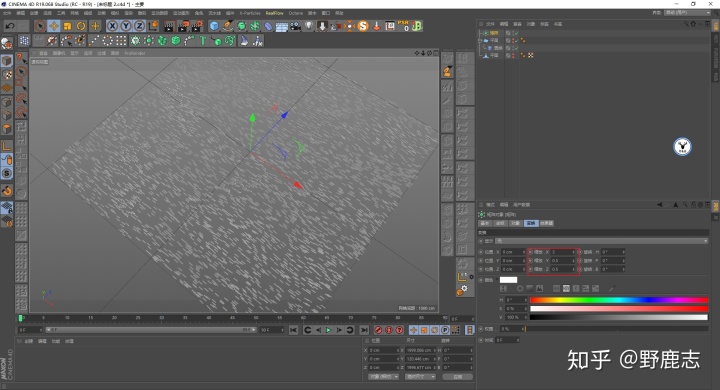
Task: Play the animation forwards
Action: tap(328, 330)
